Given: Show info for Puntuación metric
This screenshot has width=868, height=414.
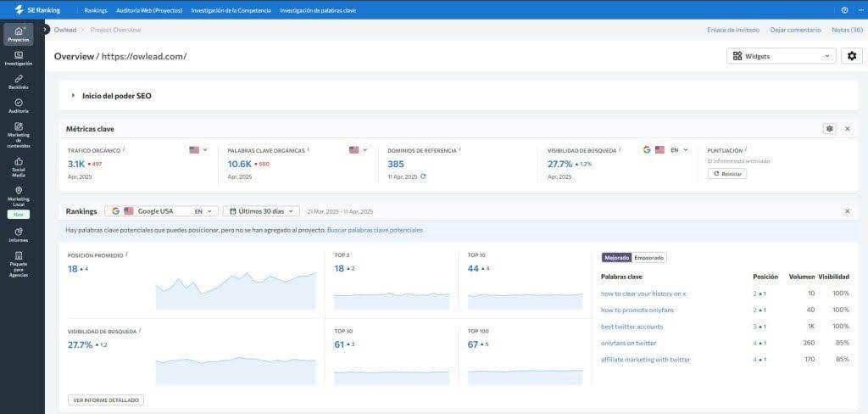Looking at the screenshot, I should (746, 149).
